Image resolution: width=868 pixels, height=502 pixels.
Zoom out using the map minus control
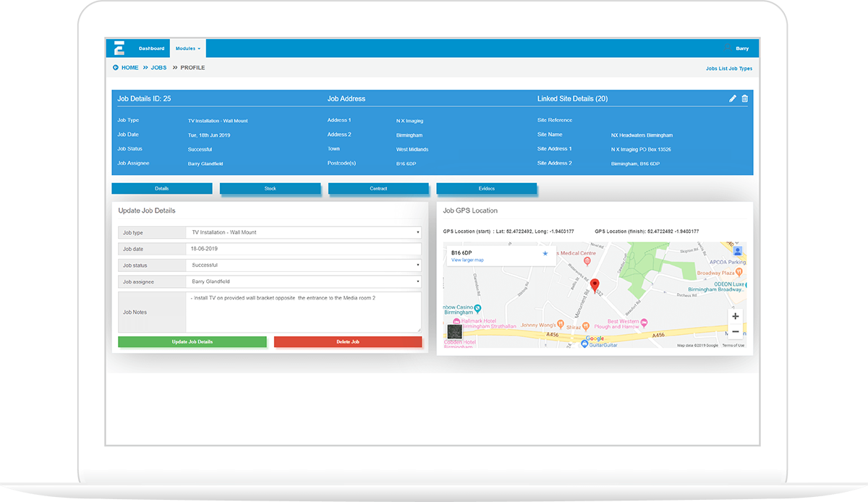[x=735, y=331]
